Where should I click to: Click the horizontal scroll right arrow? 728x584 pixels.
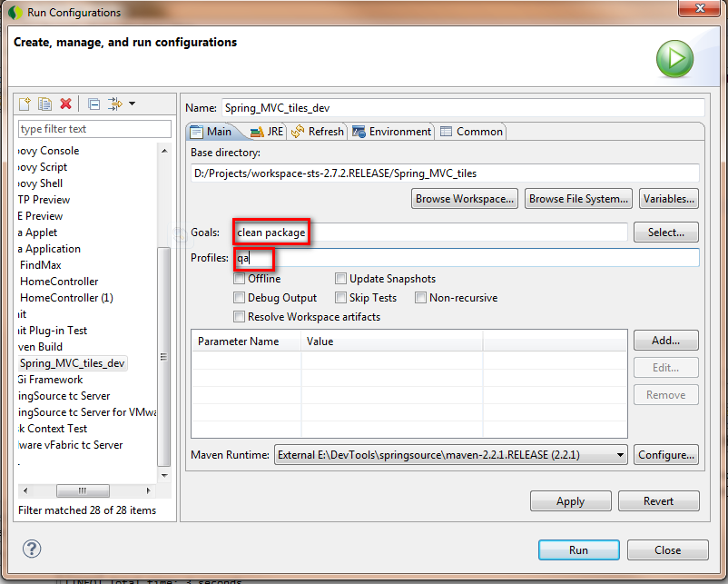tap(148, 490)
